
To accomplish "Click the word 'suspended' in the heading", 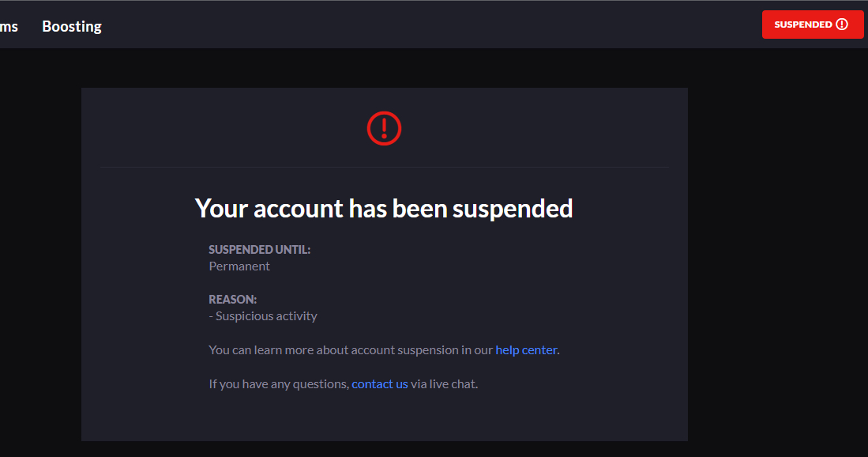I will (513, 209).
